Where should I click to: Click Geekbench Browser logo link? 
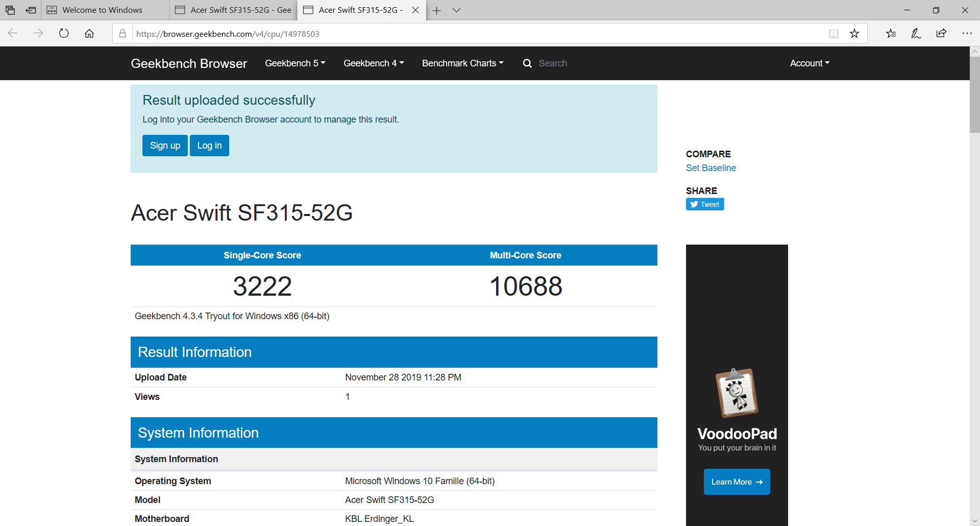[x=189, y=63]
